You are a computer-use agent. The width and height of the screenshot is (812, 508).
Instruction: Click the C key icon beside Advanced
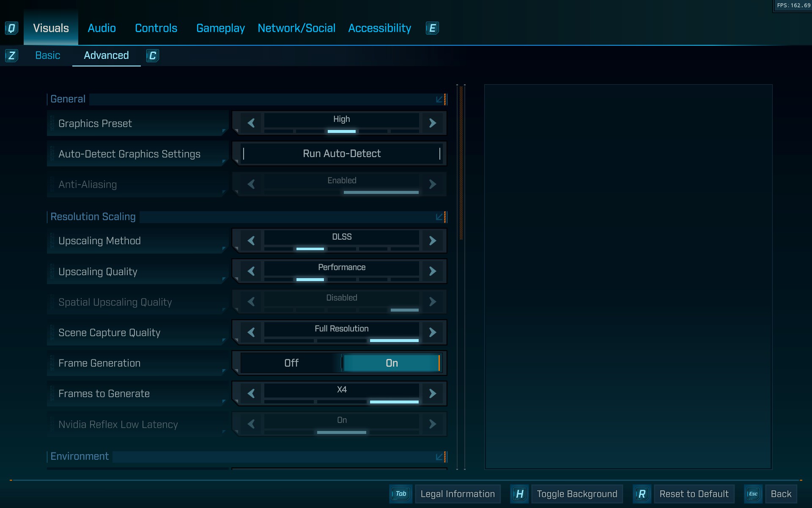pos(153,55)
